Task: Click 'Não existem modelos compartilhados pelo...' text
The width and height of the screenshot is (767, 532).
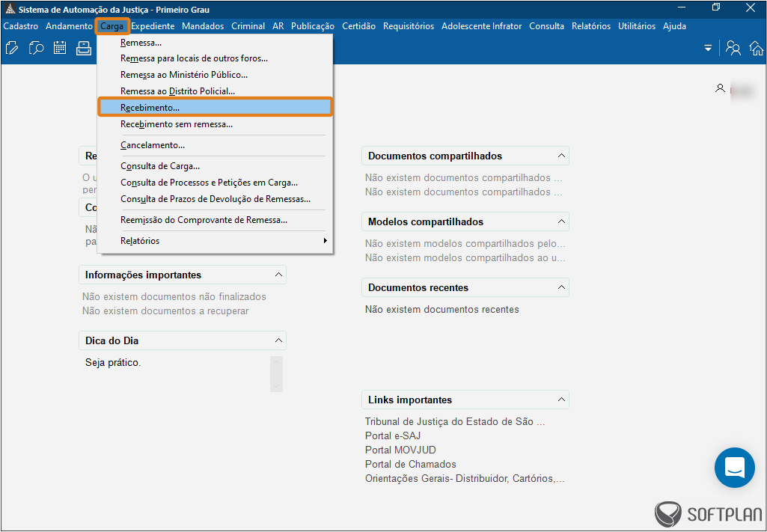Action: [465, 243]
